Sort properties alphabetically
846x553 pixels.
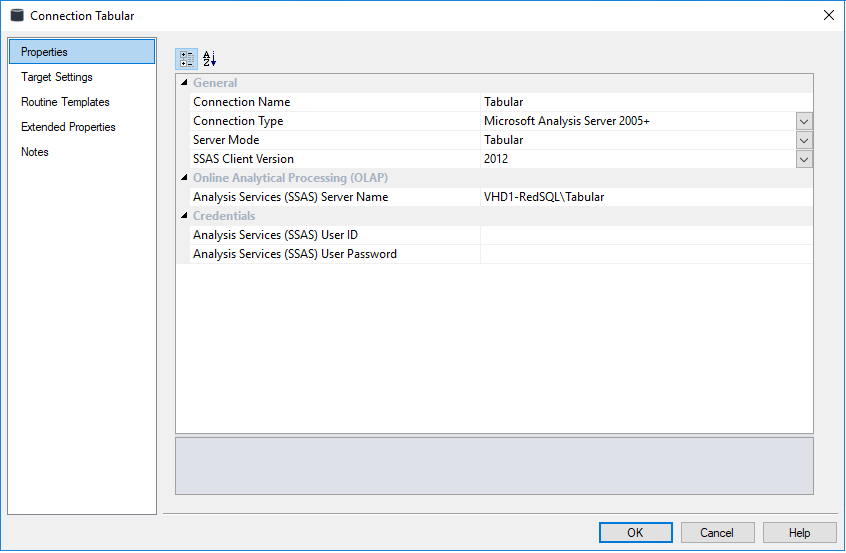[209, 58]
